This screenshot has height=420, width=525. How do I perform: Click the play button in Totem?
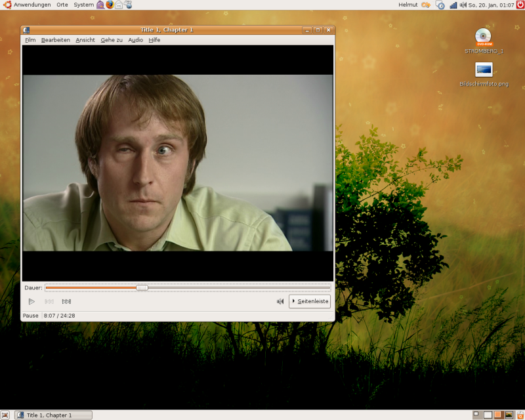coord(31,301)
